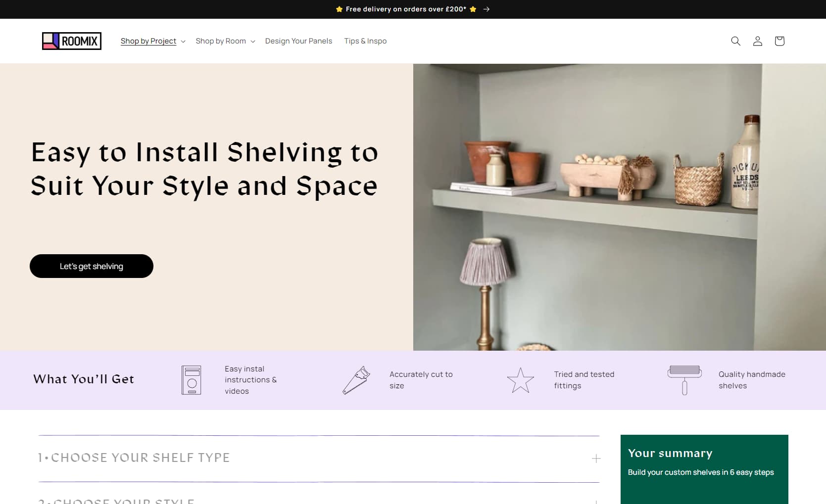Click plus icon beside Choose Your Shelf Type
The image size is (826, 504).
[x=596, y=458]
